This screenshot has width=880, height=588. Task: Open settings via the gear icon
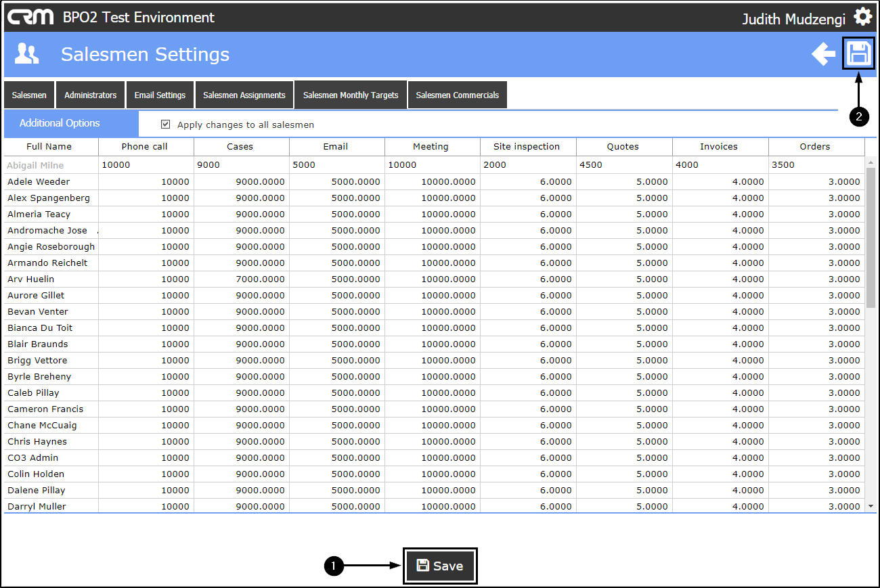862,17
